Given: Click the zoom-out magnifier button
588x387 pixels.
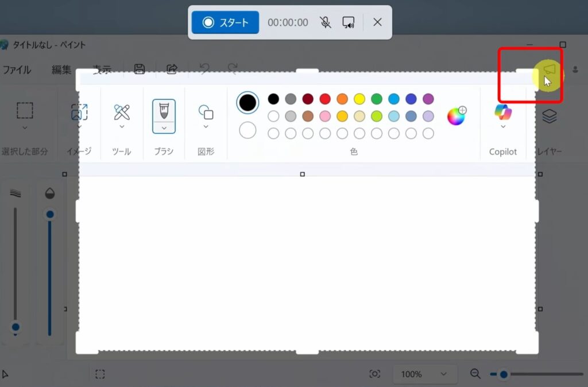Looking at the screenshot, I should click(x=475, y=374).
